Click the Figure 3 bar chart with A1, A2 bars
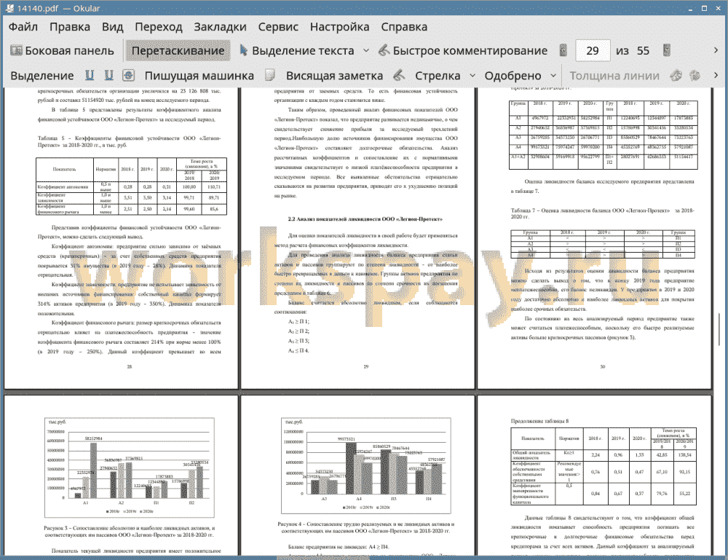 point(130,468)
